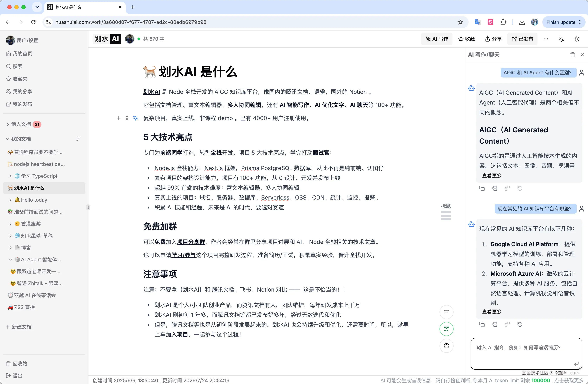Open 我的分享 in the sidebar
The image size is (588, 384).
[x=19, y=92]
